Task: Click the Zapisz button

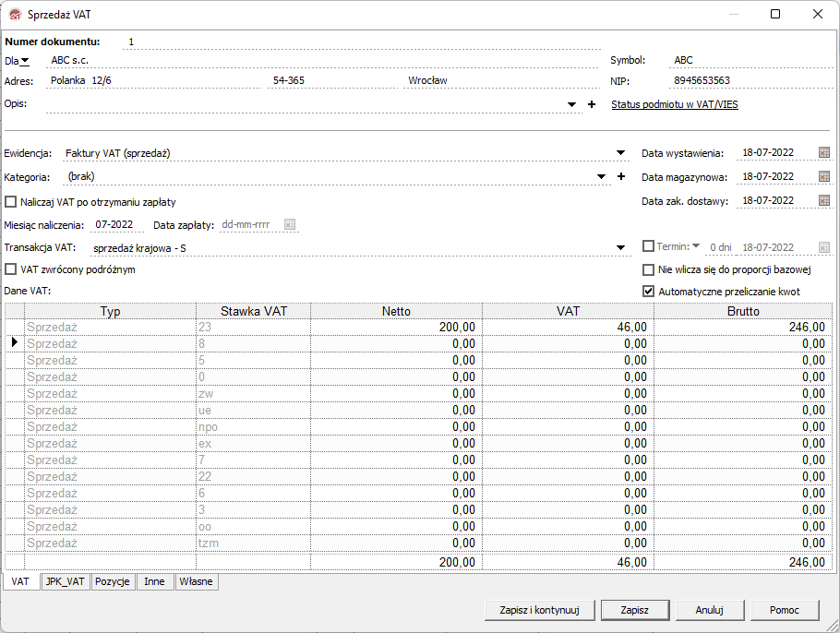Action: [635, 610]
